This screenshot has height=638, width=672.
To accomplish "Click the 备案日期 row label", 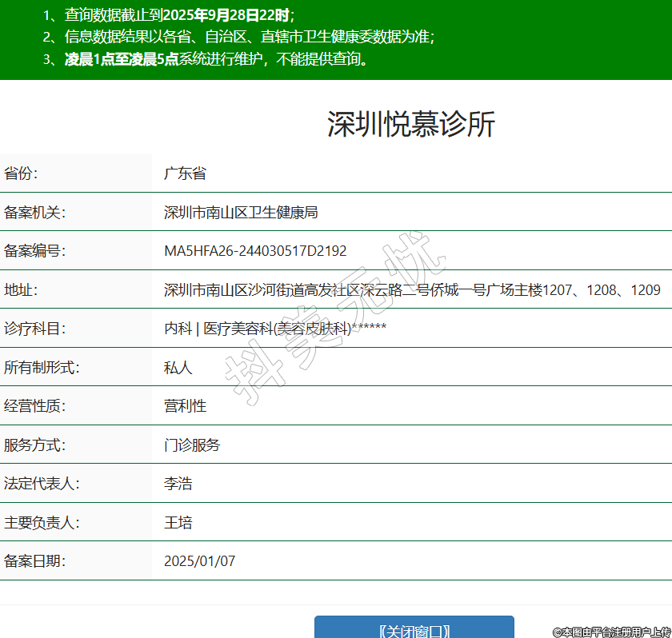I will pos(34,561).
